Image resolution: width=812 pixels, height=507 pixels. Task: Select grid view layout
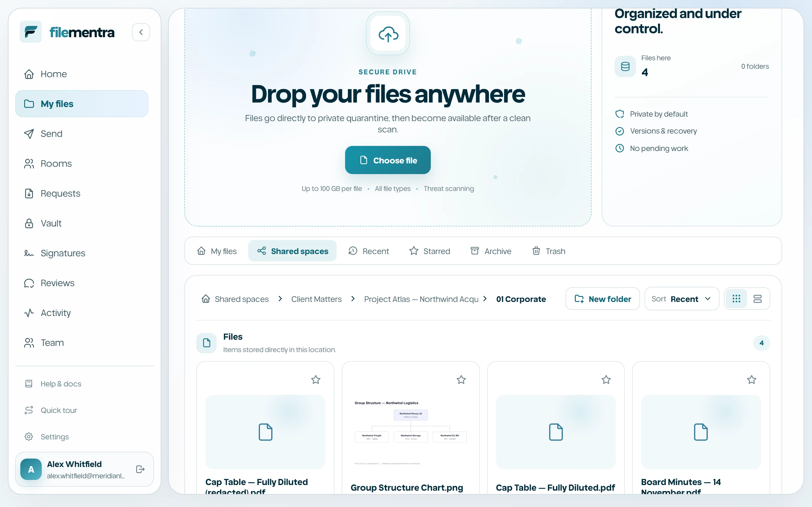(x=736, y=299)
